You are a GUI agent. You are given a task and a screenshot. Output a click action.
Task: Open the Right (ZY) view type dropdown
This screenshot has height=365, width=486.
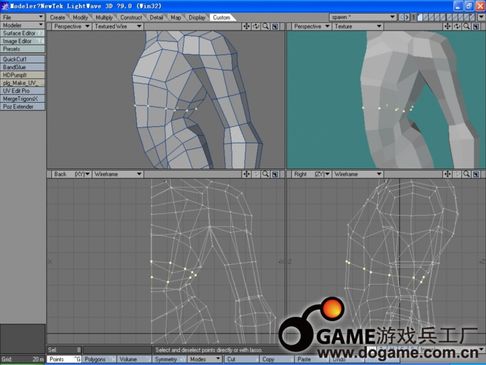click(x=311, y=174)
